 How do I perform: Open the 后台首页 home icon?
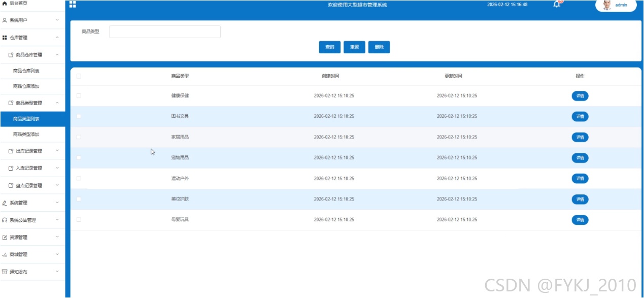coord(5,4)
